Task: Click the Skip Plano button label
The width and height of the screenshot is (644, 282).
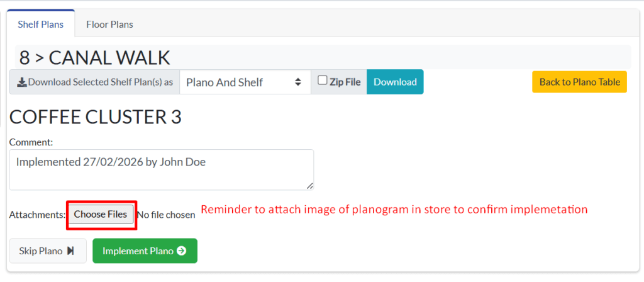Action: [x=41, y=251]
